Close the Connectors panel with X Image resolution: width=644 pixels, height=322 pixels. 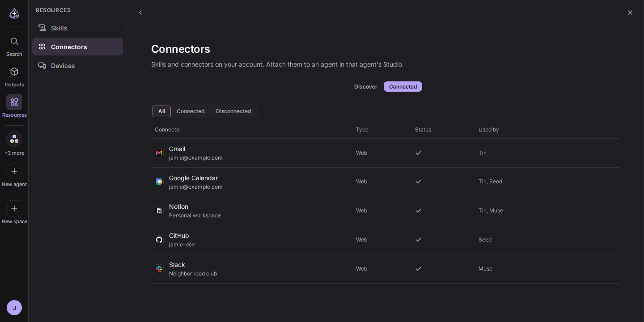coord(630,13)
